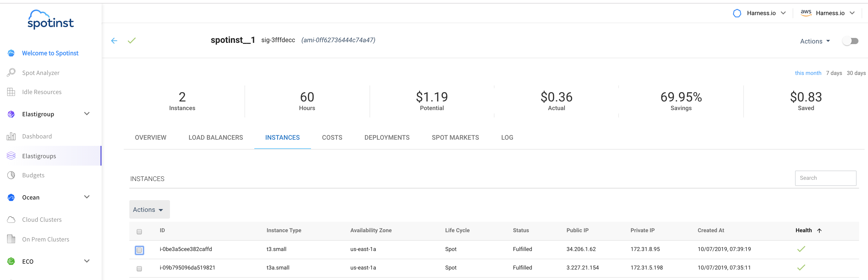868x280 pixels.
Task: Click private IP 172.31.5.198
Action: (647, 268)
